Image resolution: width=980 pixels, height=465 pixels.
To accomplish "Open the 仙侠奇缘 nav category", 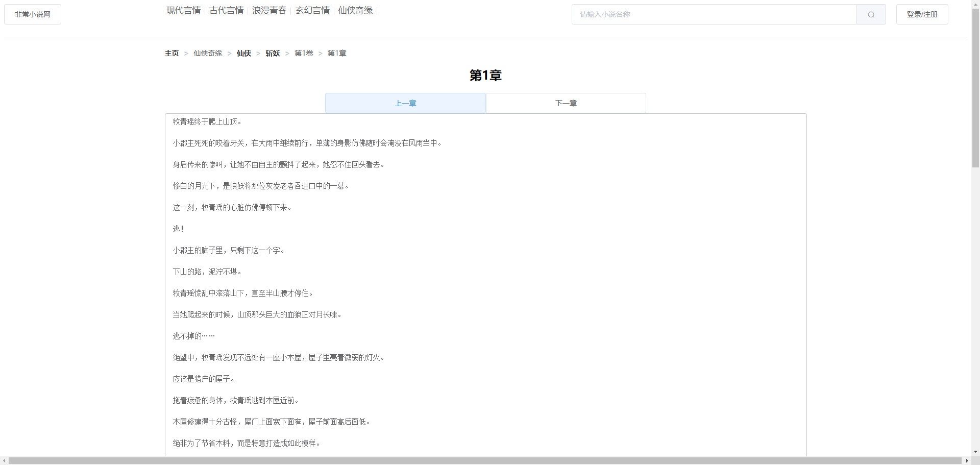I will pyautogui.click(x=355, y=10).
